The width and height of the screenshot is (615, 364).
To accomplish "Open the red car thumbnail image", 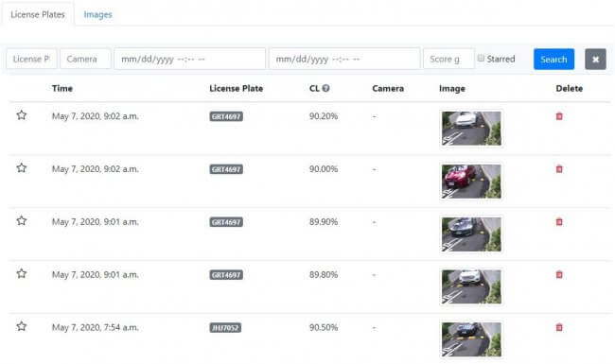I will coord(471,182).
